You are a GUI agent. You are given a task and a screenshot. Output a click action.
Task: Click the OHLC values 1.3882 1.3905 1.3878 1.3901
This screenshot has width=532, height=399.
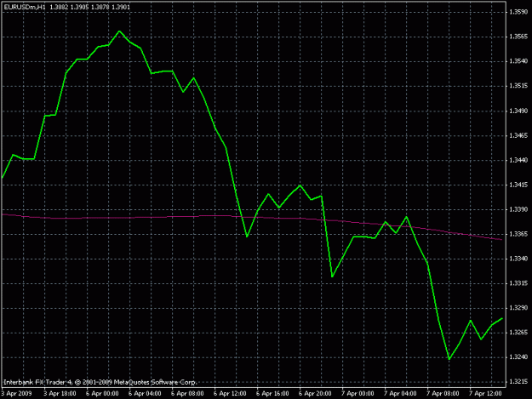tap(90, 7)
